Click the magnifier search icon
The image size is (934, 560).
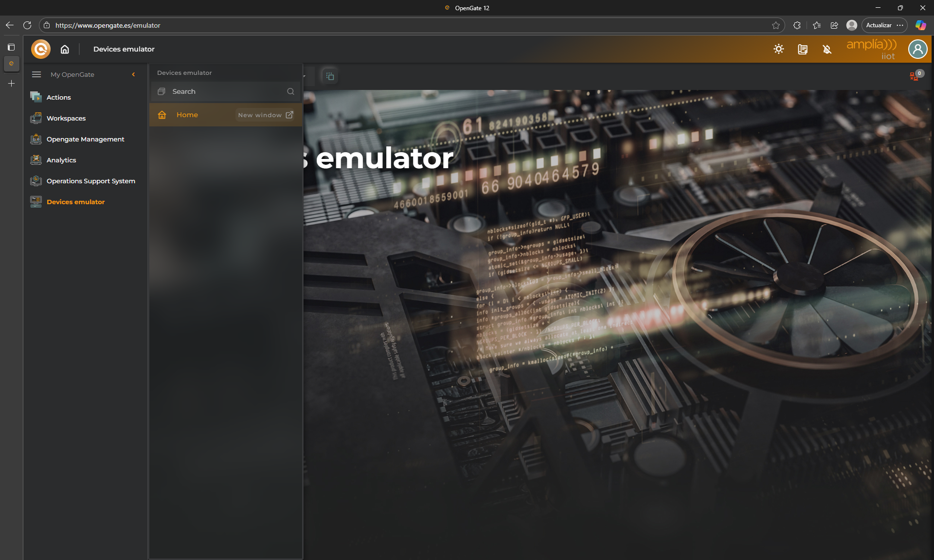point(290,91)
